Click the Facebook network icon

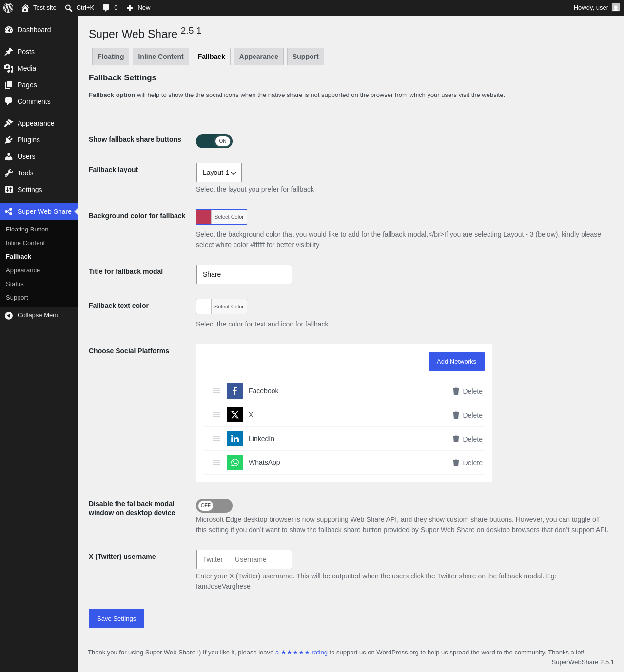(x=235, y=391)
